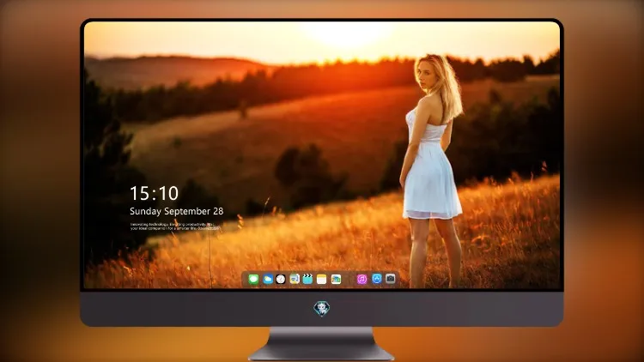Open the Clock app in dock
The width and height of the screenshot is (644, 362).
tap(281, 280)
